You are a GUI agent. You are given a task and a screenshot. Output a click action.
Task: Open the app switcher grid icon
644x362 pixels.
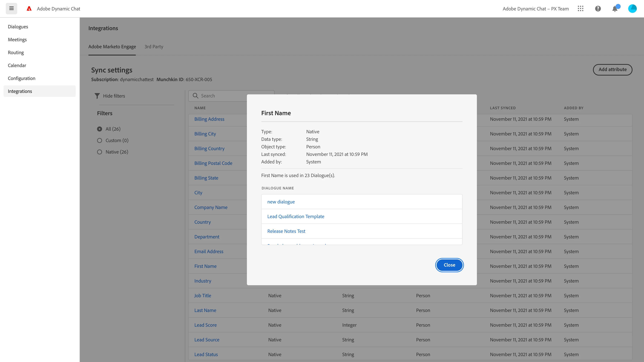click(581, 9)
